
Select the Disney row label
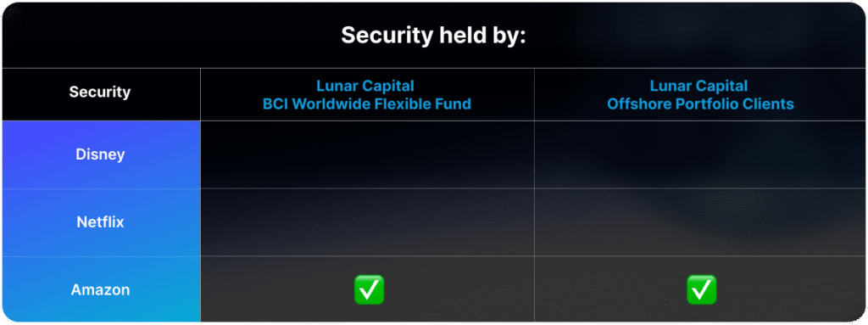click(x=100, y=154)
